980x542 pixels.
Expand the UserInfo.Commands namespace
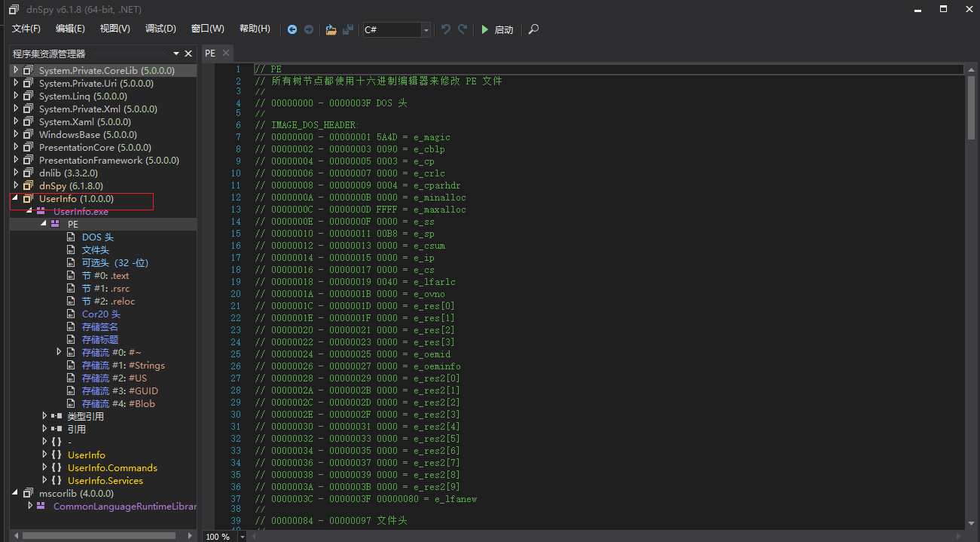(44, 467)
